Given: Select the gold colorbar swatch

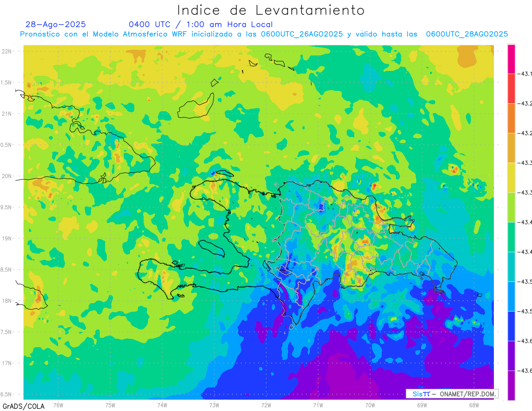Looking at the screenshot, I should click(511, 148).
